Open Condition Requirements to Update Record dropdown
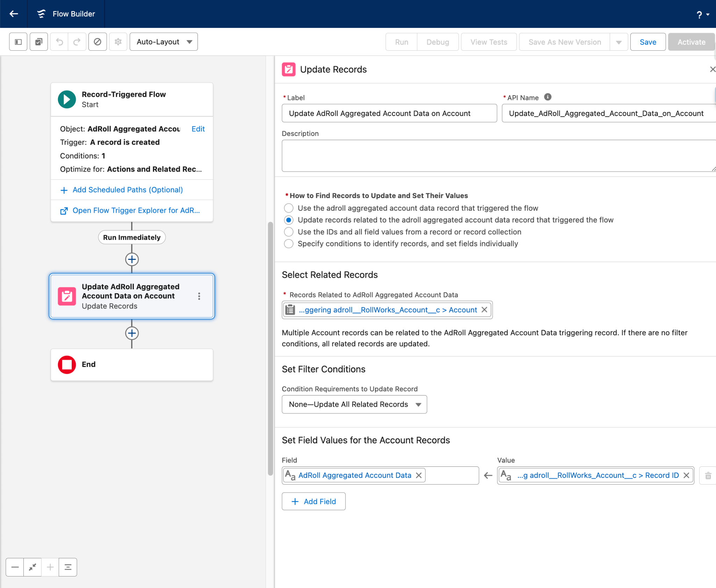The height and width of the screenshot is (588, 716). click(x=355, y=405)
